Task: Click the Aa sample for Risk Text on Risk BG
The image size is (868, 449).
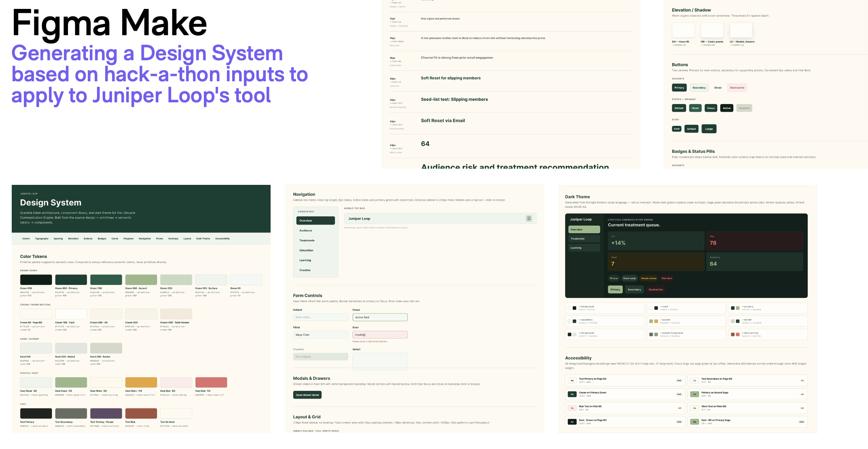Action: click(x=572, y=408)
